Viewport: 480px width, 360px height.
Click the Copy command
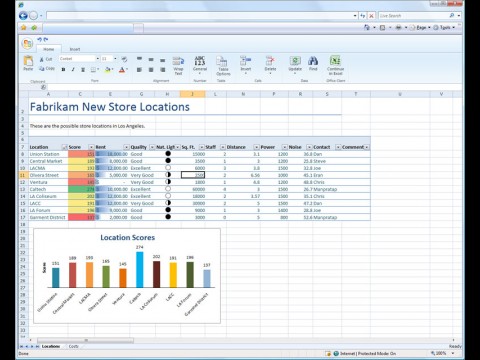tap(47, 69)
